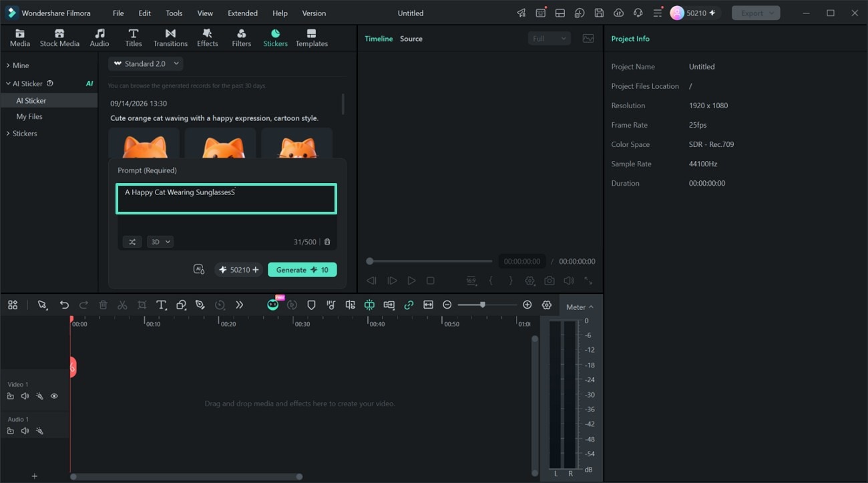Switch to the Templates tab

coord(312,37)
